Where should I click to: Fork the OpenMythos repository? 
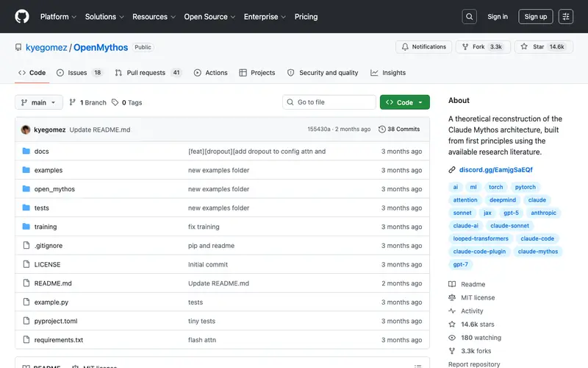(483, 47)
